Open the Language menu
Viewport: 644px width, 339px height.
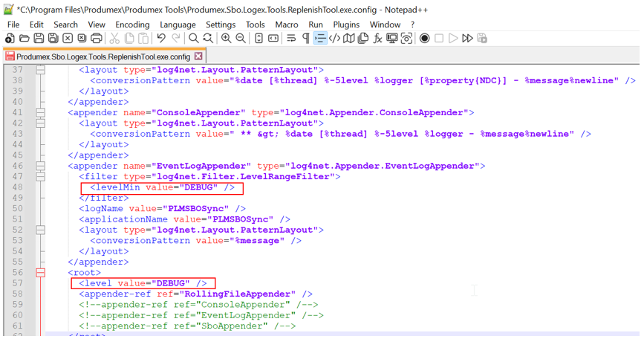pos(178,25)
